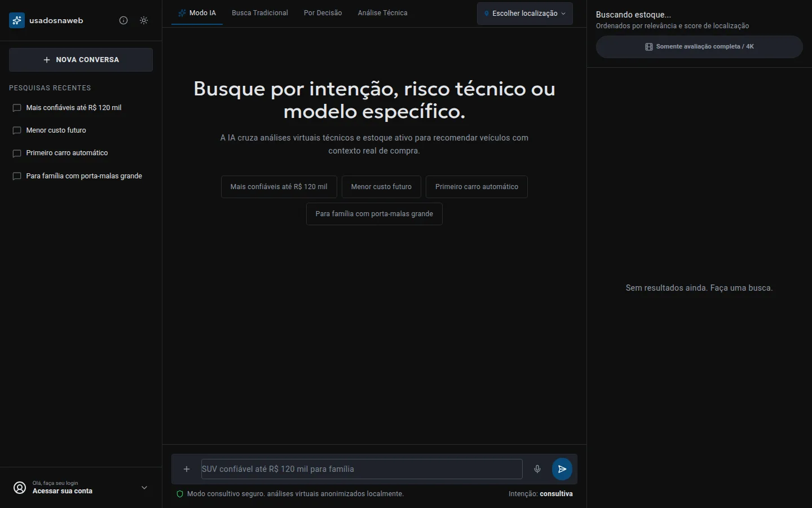Viewport: 812px width, 508px height.
Task: Click the Buscando estoque... heading
Action: coord(633,15)
